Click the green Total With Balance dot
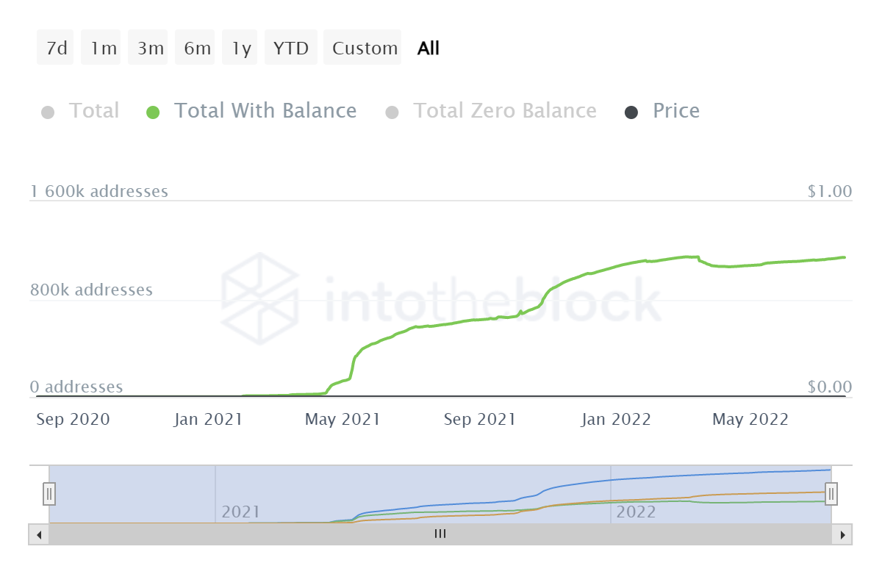 click(x=153, y=112)
